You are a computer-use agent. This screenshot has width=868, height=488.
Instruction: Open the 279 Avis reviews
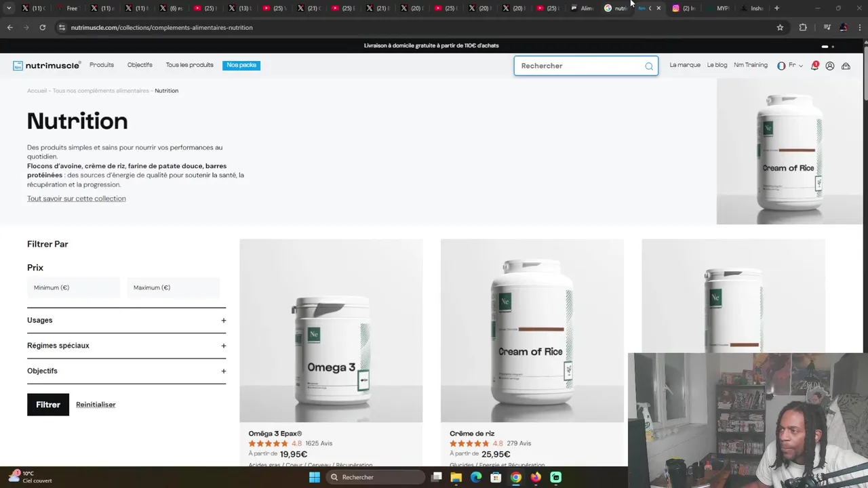point(519,444)
